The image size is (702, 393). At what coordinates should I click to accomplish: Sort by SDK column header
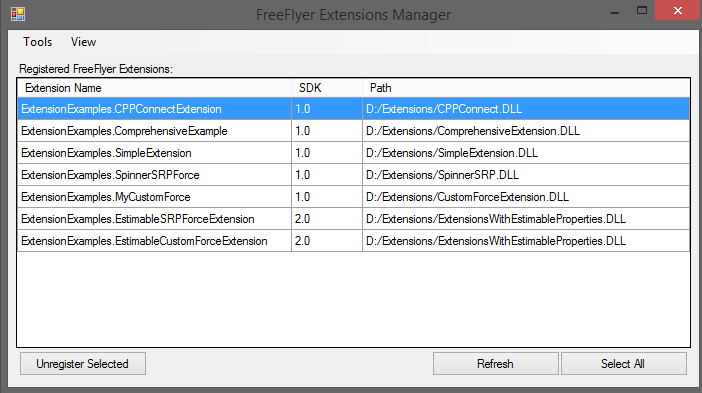click(x=327, y=88)
